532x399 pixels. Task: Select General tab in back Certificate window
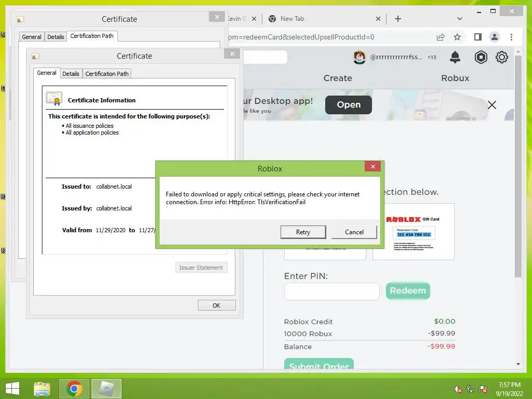[x=32, y=37]
